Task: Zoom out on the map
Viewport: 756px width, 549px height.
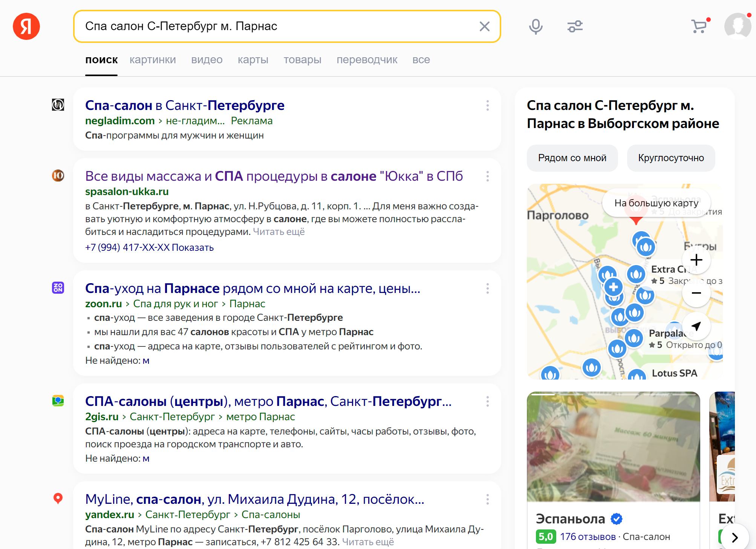Action: click(x=696, y=293)
